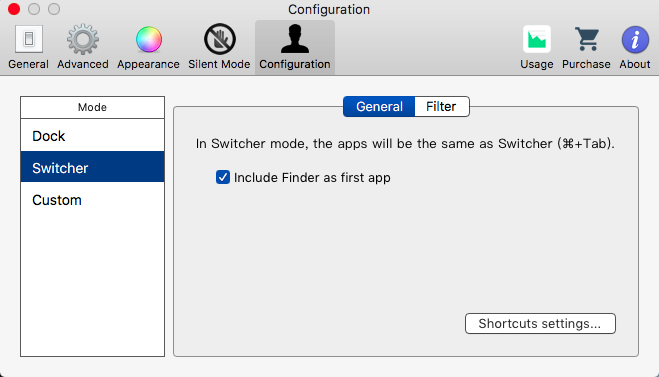
Task: Open the Silent Mode pane icon
Action: [219, 39]
